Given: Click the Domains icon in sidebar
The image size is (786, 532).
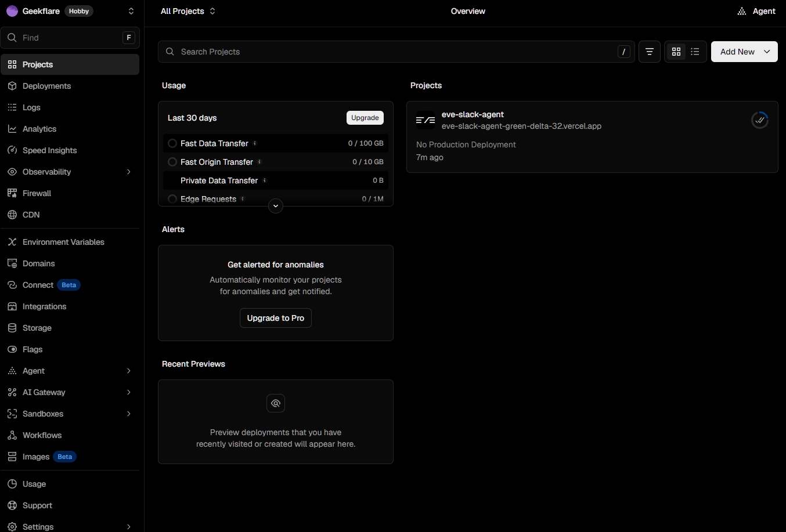Looking at the screenshot, I should coord(12,263).
